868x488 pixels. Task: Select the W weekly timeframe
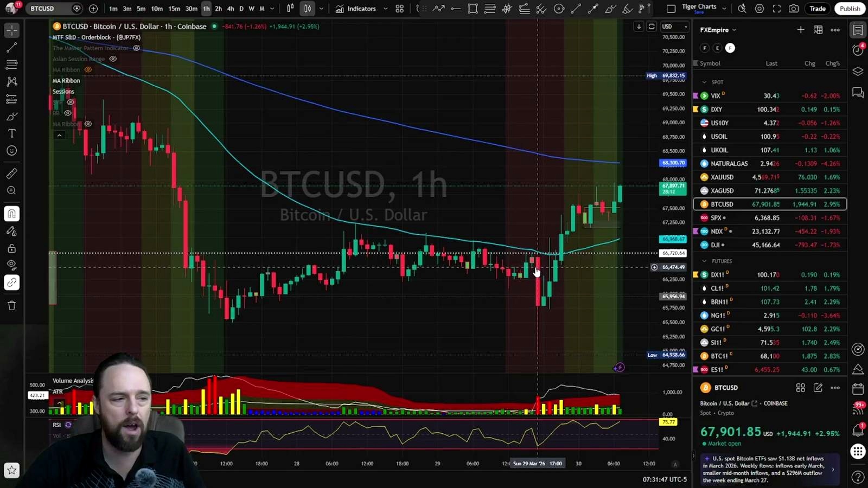pyautogui.click(x=251, y=9)
